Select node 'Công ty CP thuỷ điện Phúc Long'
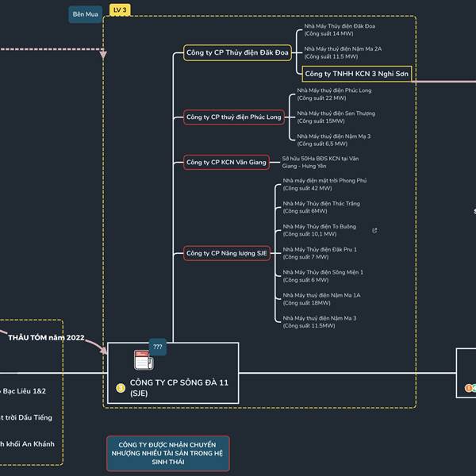The width and height of the screenshot is (476, 476). tap(234, 117)
